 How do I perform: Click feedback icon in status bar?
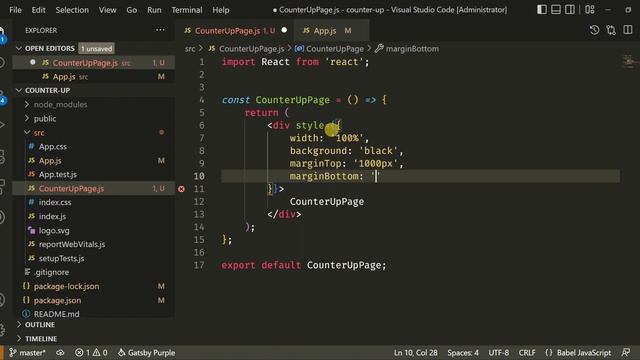click(x=626, y=353)
